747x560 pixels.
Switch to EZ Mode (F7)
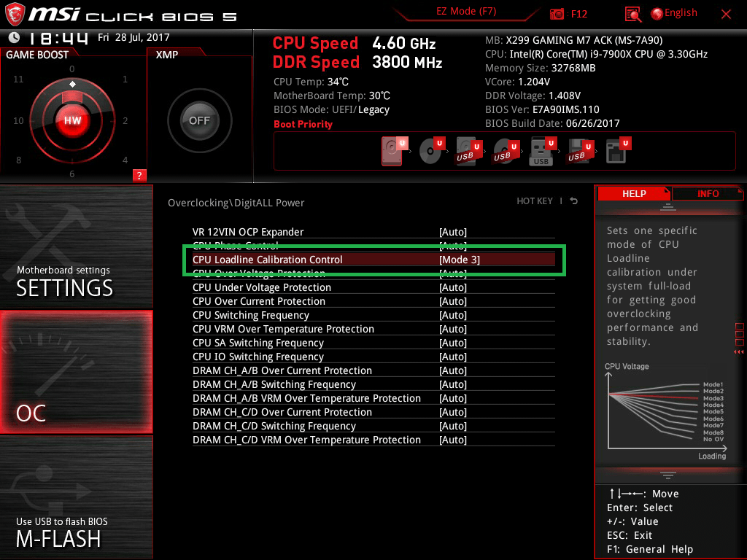[466, 11]
